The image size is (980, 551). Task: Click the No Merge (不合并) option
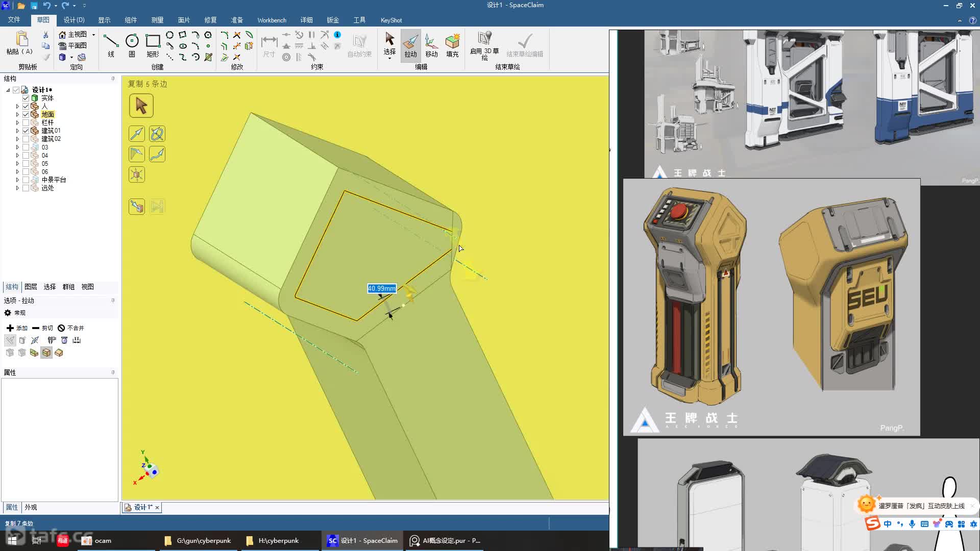pos(71,328)
